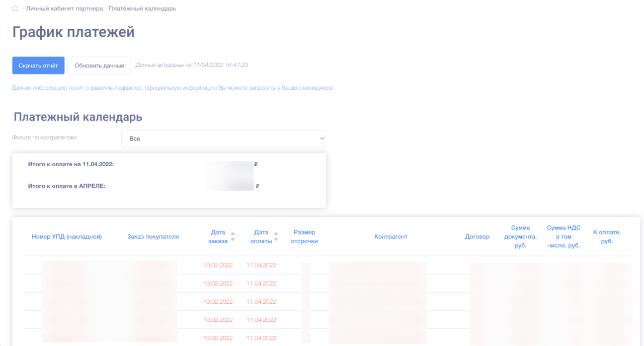Go to the Платёжный календарь breadcrumb
The image size is (644, 346).
pos(142,9)
